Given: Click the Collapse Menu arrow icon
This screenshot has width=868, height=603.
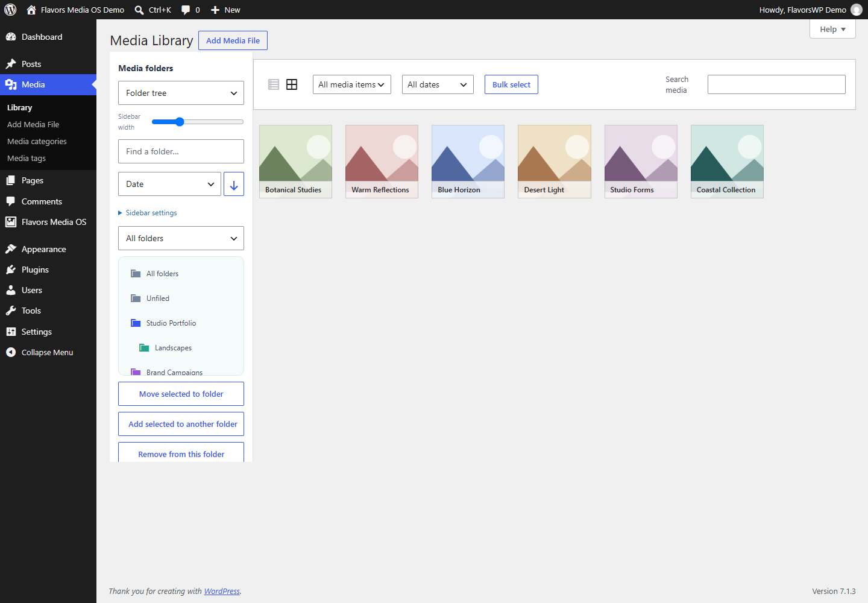Looking at the screenshot, I should (x=11, y=352).
